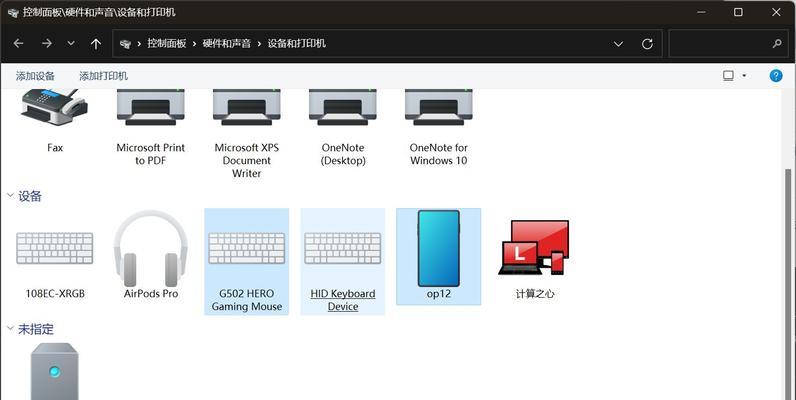This screenshot has height=400, width=796.
Task: Go up one folder level
Action: coord(95,44)
